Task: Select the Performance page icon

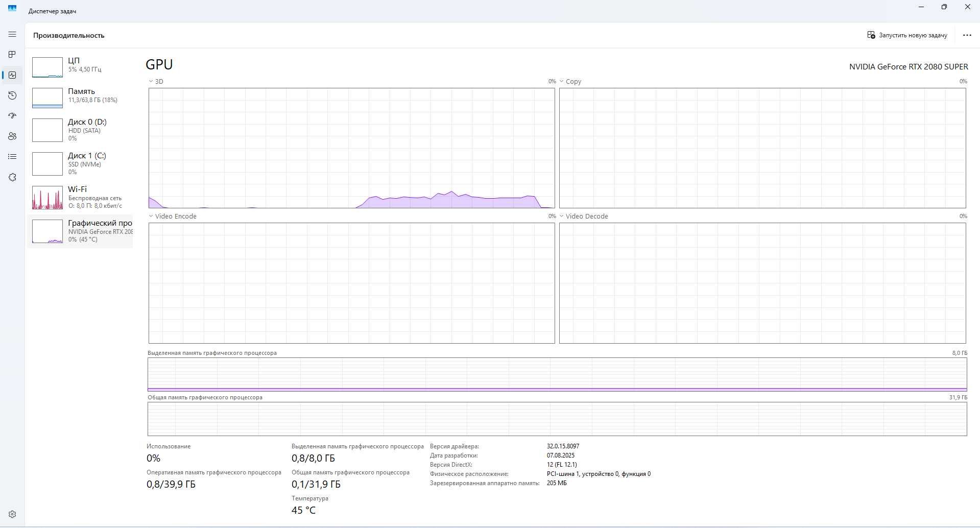Action: tap(12, 75)
